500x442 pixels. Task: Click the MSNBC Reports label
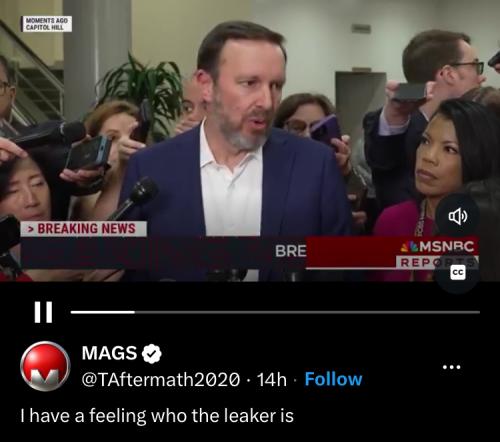(x=437, y=262)
